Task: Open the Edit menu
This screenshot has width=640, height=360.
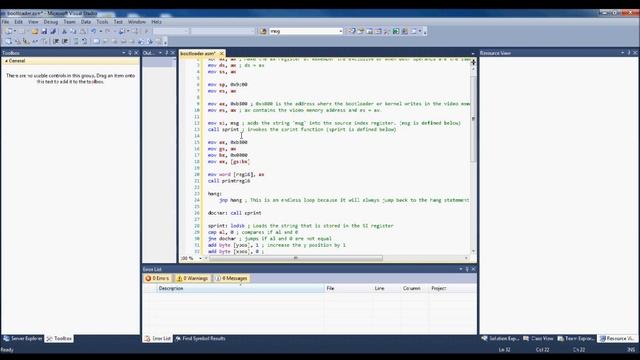Action: point(19,22)
